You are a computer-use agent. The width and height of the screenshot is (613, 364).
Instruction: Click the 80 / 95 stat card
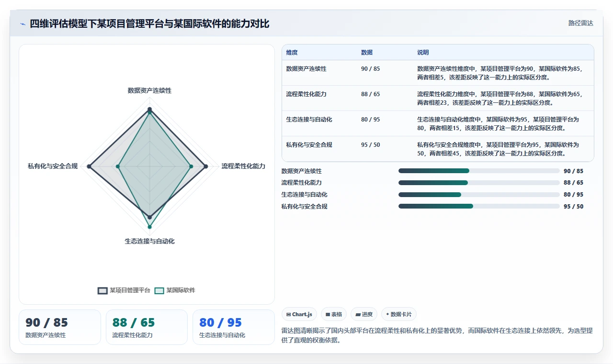point(234,327)
